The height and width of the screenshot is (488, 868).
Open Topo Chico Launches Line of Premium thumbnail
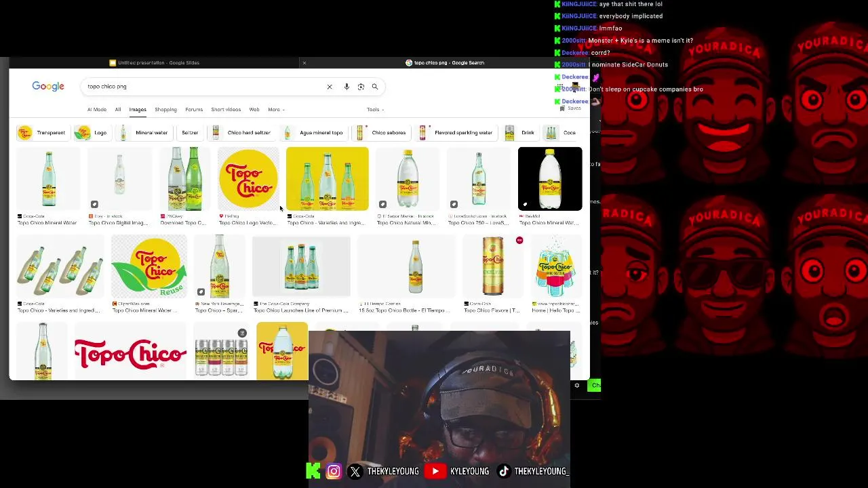click(302, 266)
